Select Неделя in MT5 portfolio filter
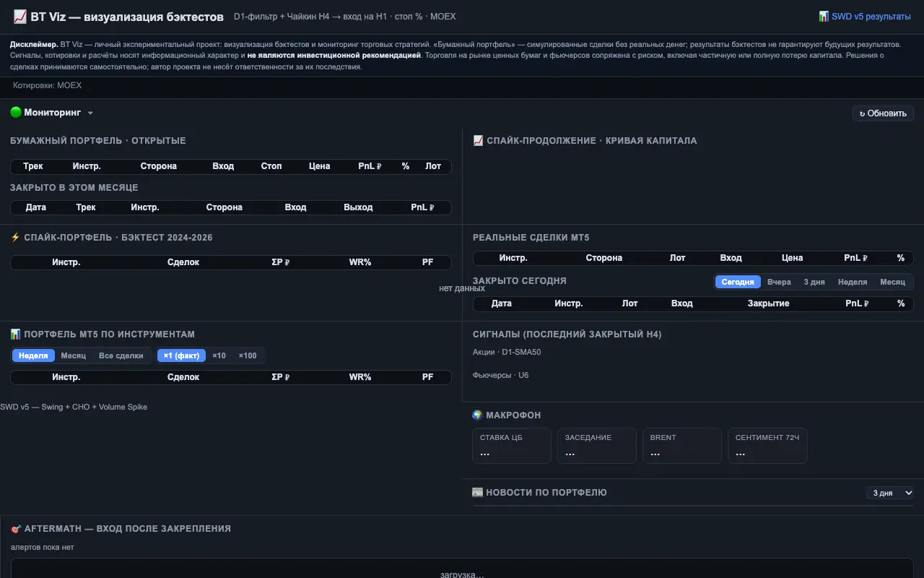 (33, 355)
